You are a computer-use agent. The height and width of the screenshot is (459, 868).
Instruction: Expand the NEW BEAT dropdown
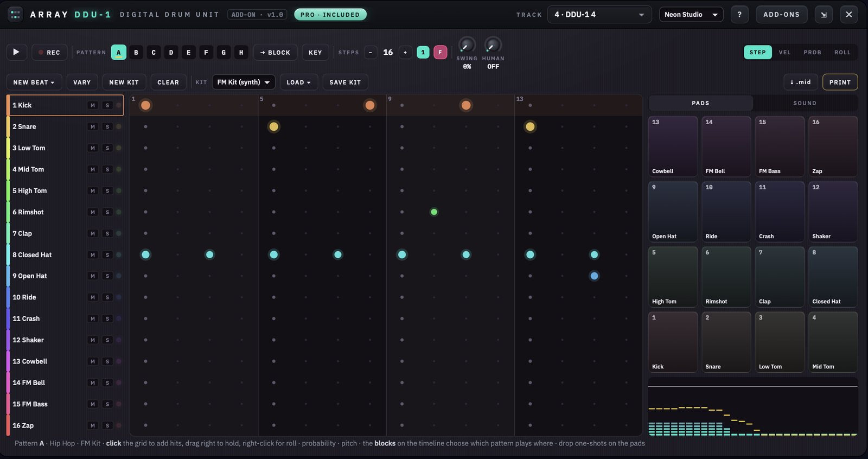pyautogui.click(x=34, y=82)
